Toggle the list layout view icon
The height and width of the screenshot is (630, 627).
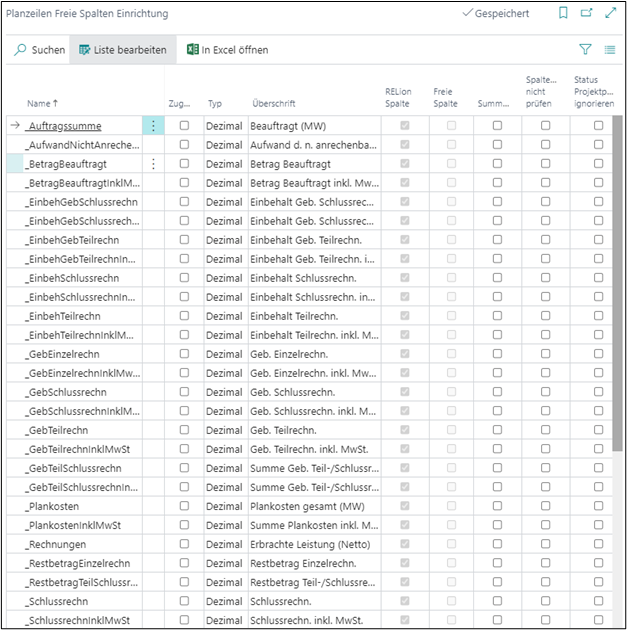[x=610, y=49]
